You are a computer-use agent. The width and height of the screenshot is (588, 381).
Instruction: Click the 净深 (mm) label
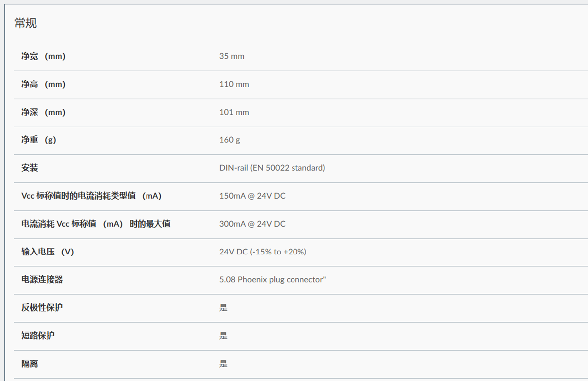43,112
